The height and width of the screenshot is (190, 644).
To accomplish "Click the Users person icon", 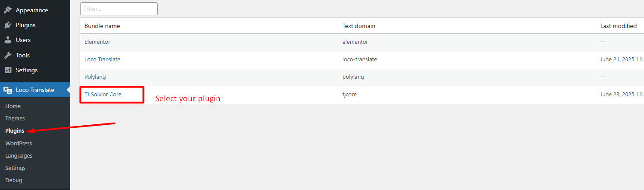I will [x=8, y=40].
